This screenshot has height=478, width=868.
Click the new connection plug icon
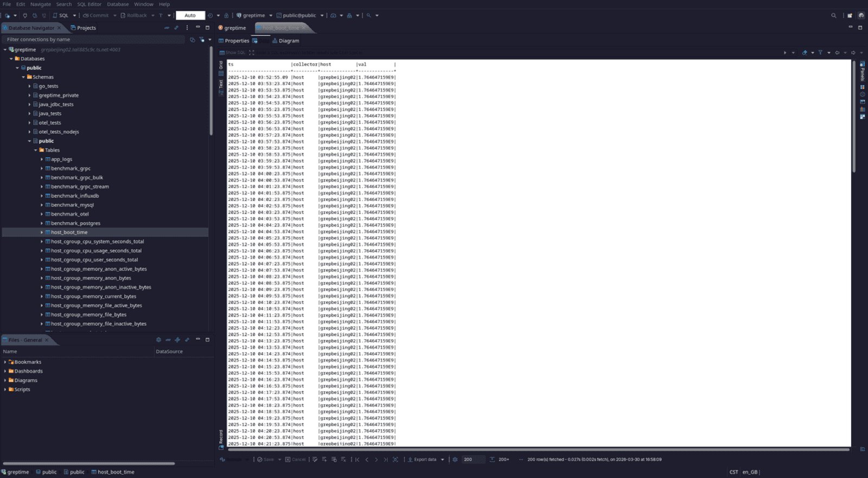8,15
